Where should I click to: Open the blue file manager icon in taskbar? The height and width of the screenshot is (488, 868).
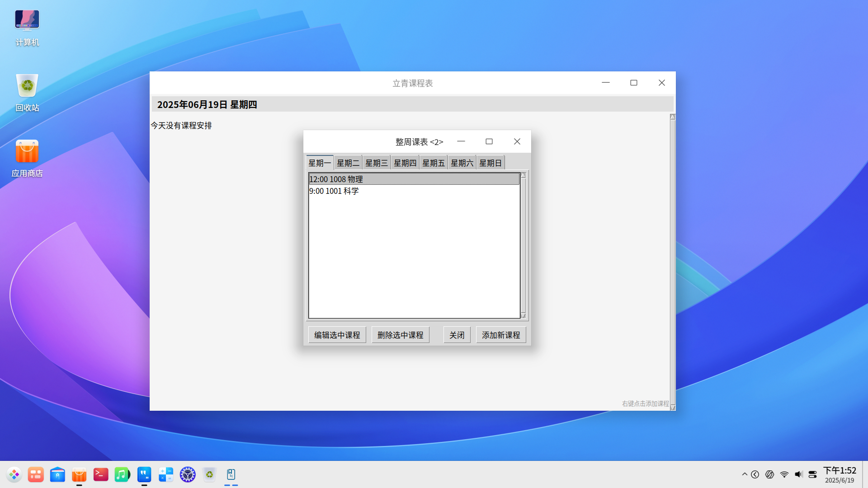[x=57, y=474]
